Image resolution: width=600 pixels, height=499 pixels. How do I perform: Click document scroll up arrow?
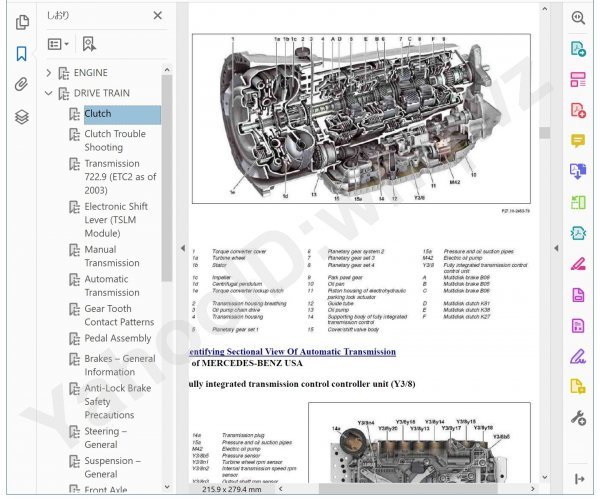click(545, 8)
